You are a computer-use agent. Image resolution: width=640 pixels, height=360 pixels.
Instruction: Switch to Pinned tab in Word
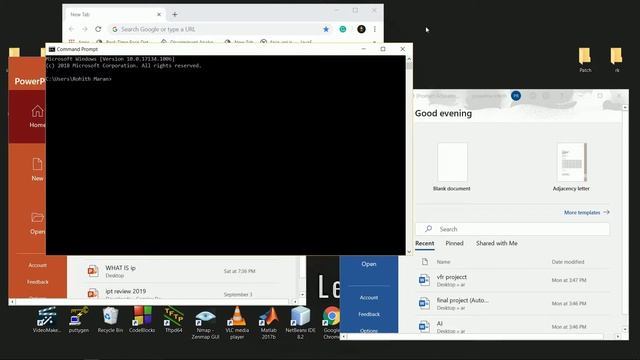(454, 243)
